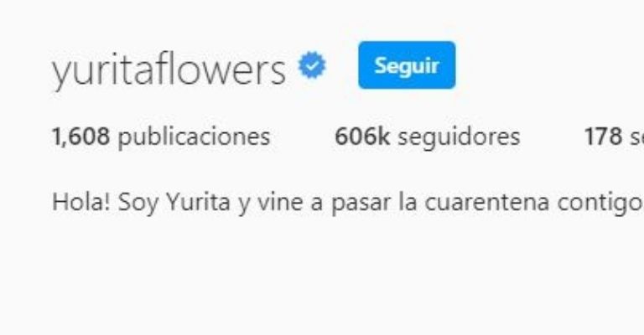Click the word cuarentena in bio

(486, 202)
